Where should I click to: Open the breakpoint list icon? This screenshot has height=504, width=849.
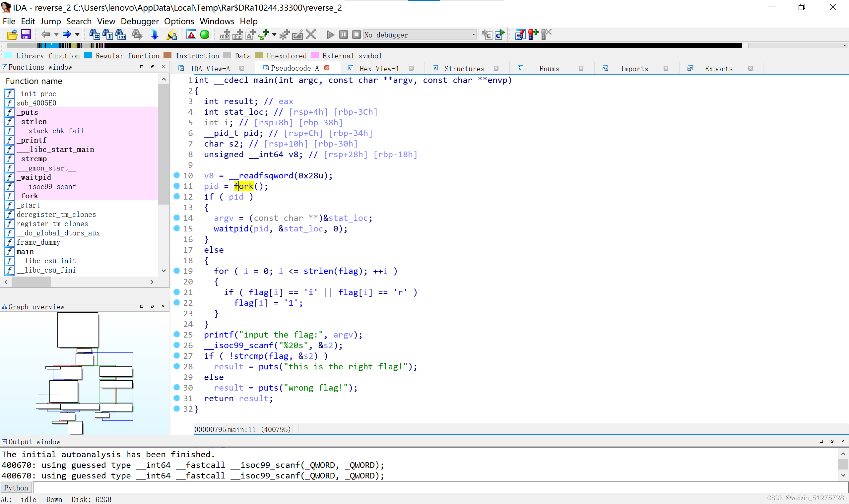click(x=520, y=34)
